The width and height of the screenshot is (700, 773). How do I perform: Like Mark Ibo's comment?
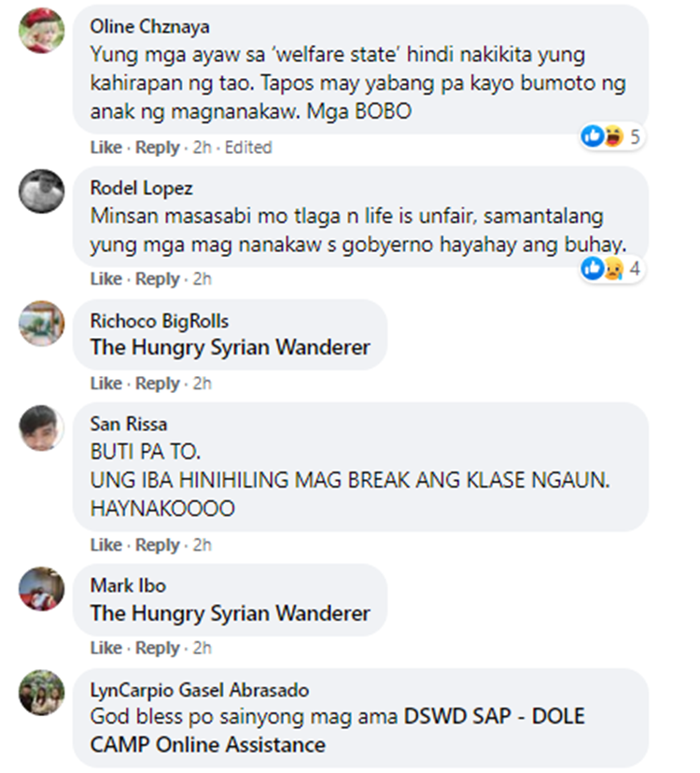[x=106, y=648]
